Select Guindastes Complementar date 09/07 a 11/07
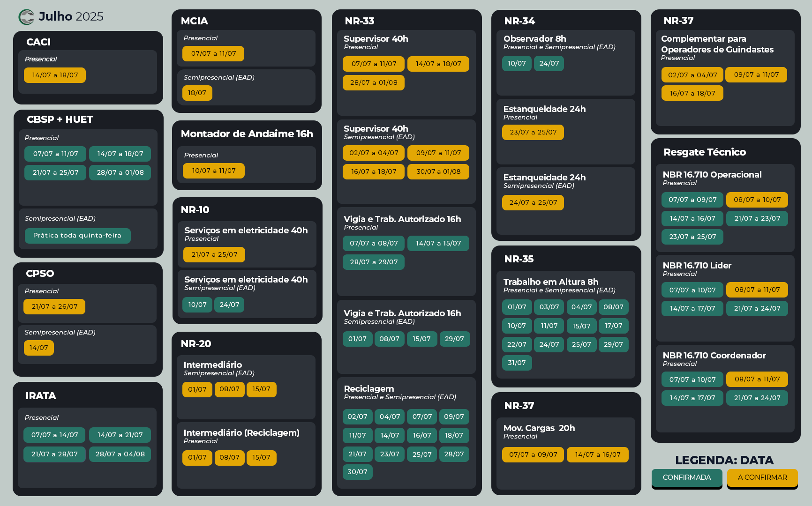The image size is (812, 506). click(x=756, y=74)
